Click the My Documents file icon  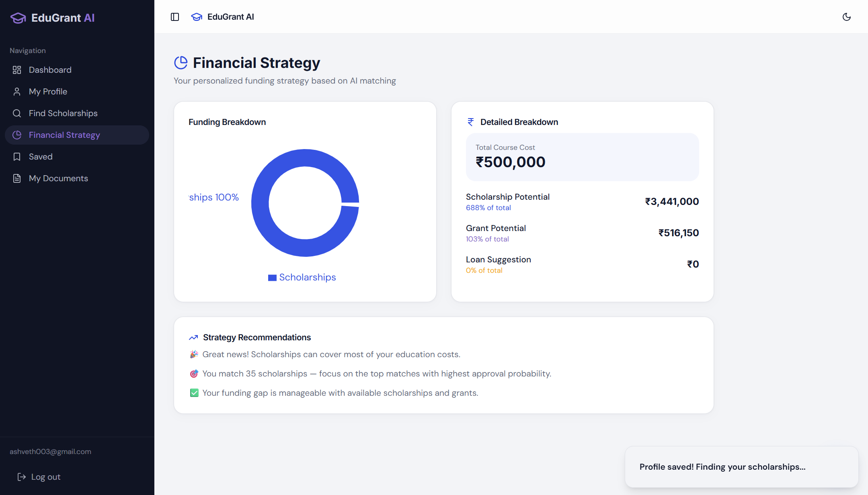17,178
